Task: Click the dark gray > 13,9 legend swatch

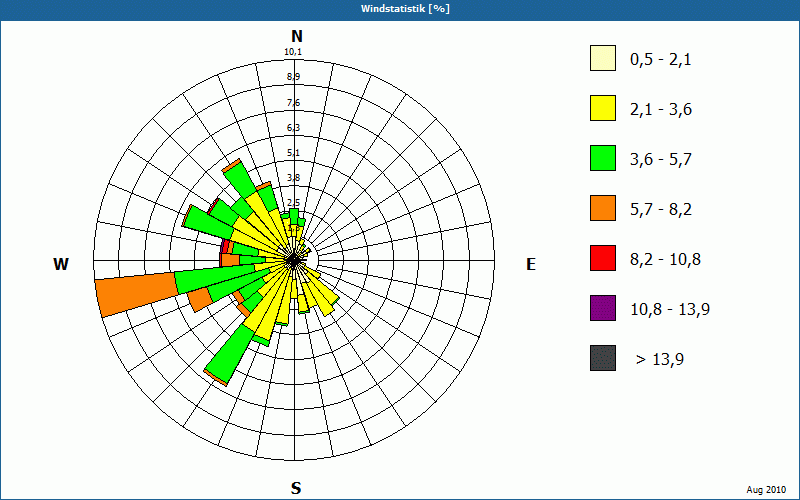Action: [x=603, y=358]
